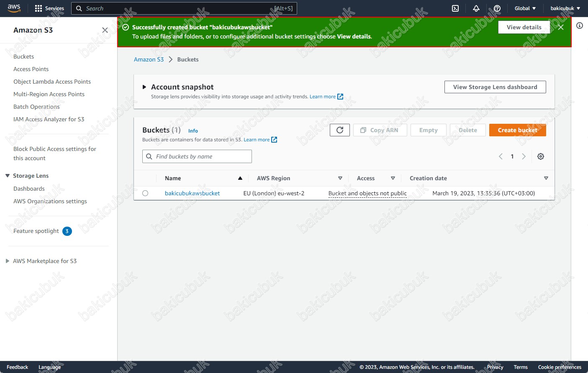Viewport: 588px width, 373px height.
Task: Expand AWS Marketplace for S3
Action: tap(8, 261)
